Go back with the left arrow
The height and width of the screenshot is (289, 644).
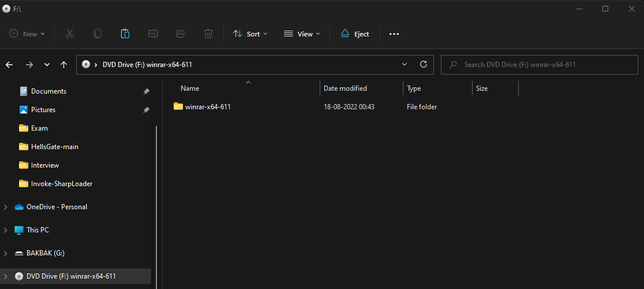(9, 65)
